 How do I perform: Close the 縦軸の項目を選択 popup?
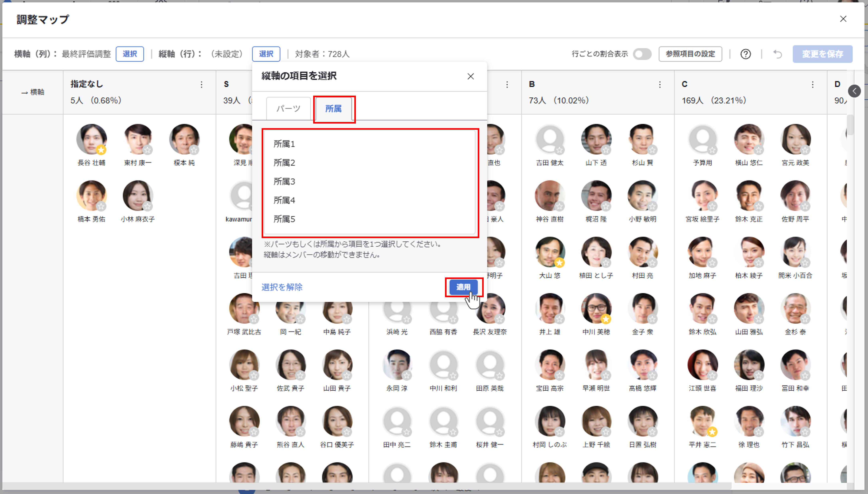(x=470, y=76)
